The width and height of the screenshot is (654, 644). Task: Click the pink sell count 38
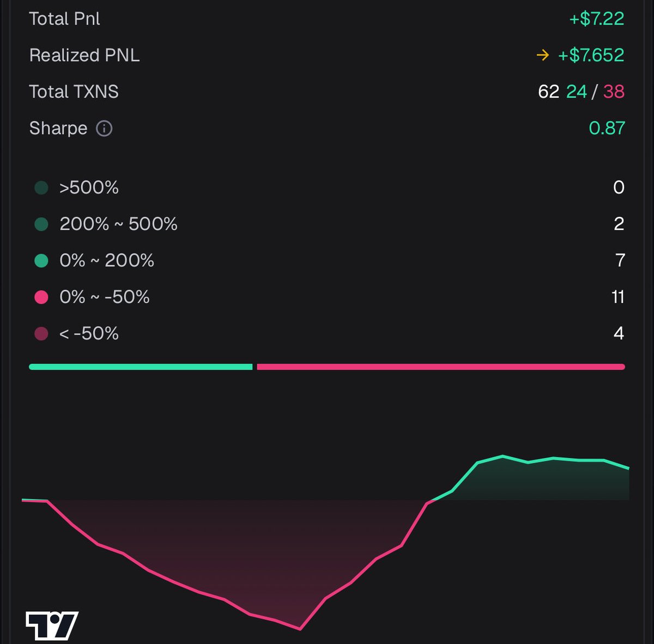pyautogui.click(x=614, y=92)
